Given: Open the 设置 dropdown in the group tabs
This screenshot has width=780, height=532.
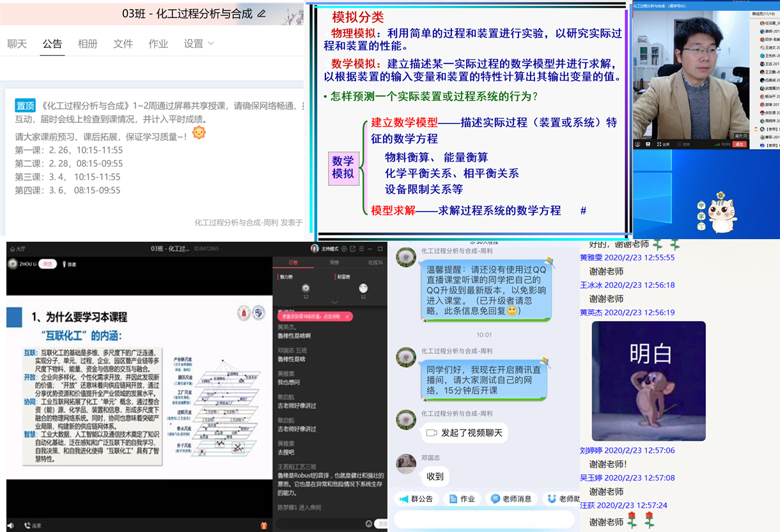Looking at the screenshot, I should [x=199, y=43].
